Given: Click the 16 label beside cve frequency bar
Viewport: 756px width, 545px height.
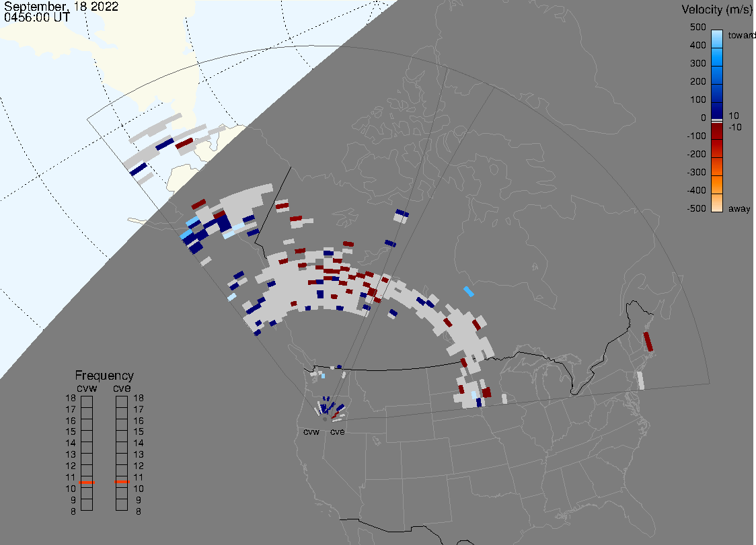Looking at the screenshot, I should pyautogui.click(x=139, y=421).
